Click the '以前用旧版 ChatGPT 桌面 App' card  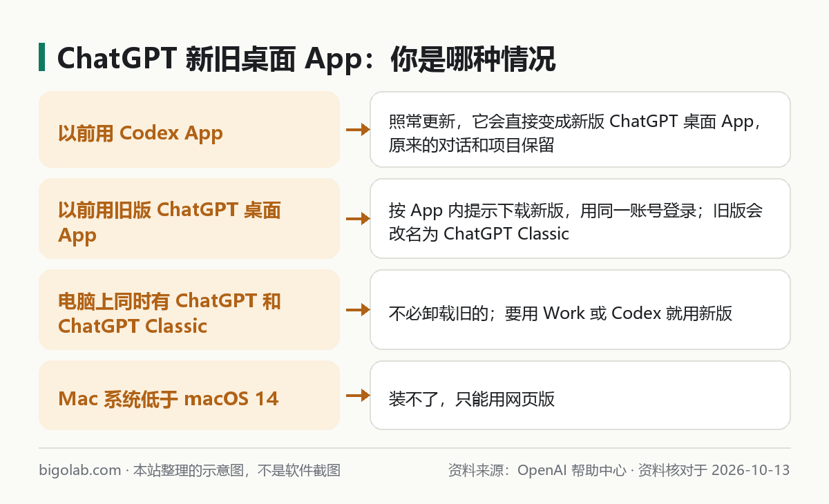[189, 219]
